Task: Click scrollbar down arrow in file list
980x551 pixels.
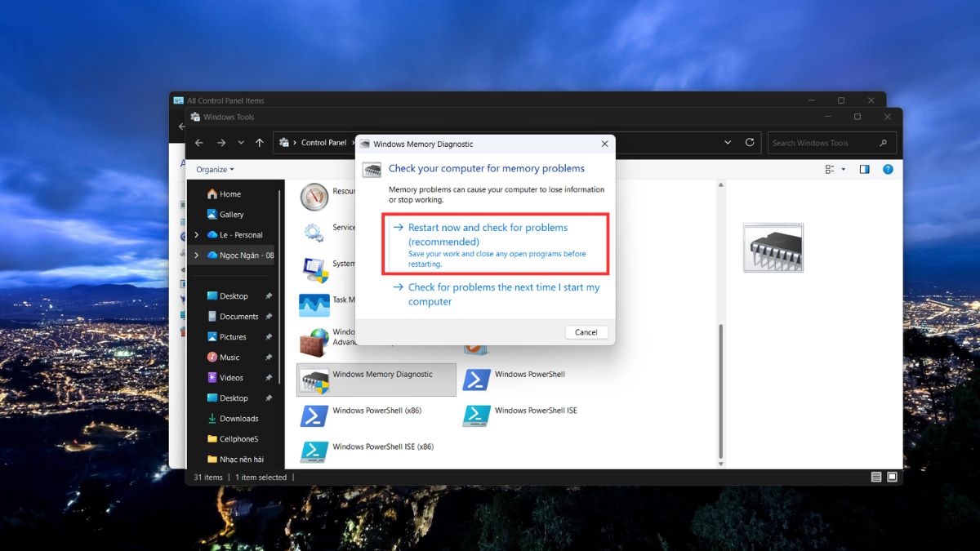Action: 719,463
